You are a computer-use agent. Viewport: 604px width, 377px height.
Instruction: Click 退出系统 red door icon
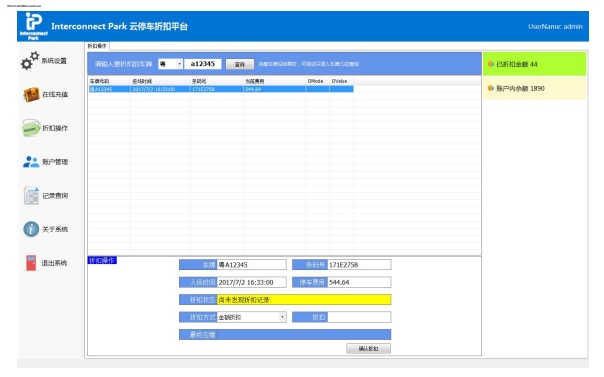click(31, 263)
